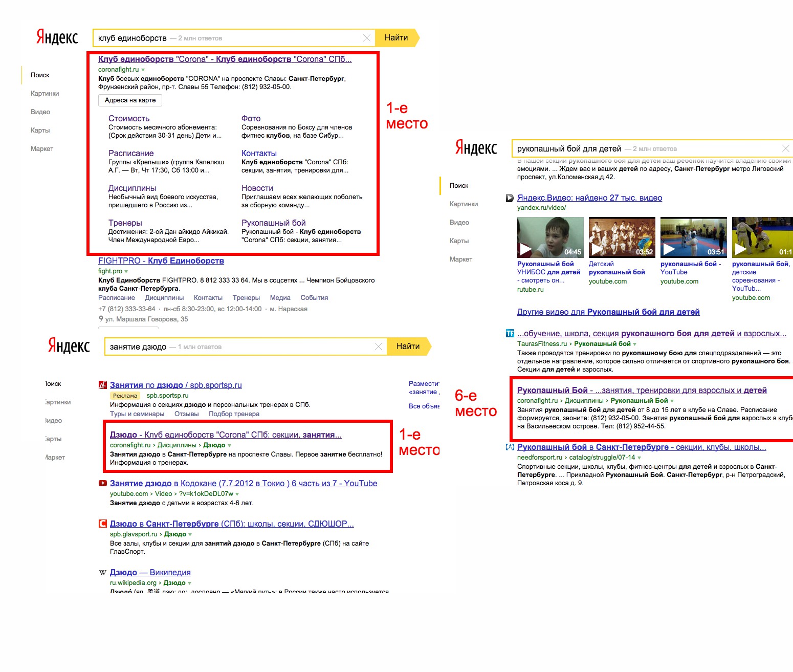Open the 'Фото' sitelink
The width and height of the screenshot is (793, 672).
point(251,119)
